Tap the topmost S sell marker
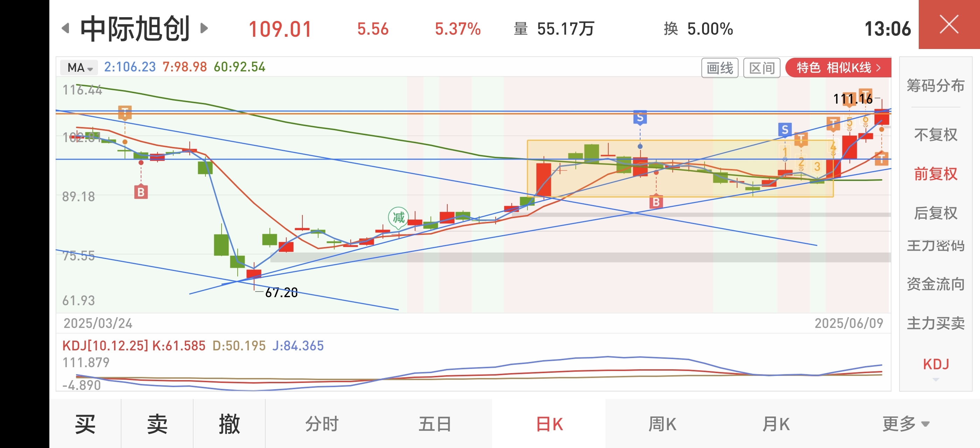Image resolution: width=980 pixels, height=448 pixels. click(640, 118)
